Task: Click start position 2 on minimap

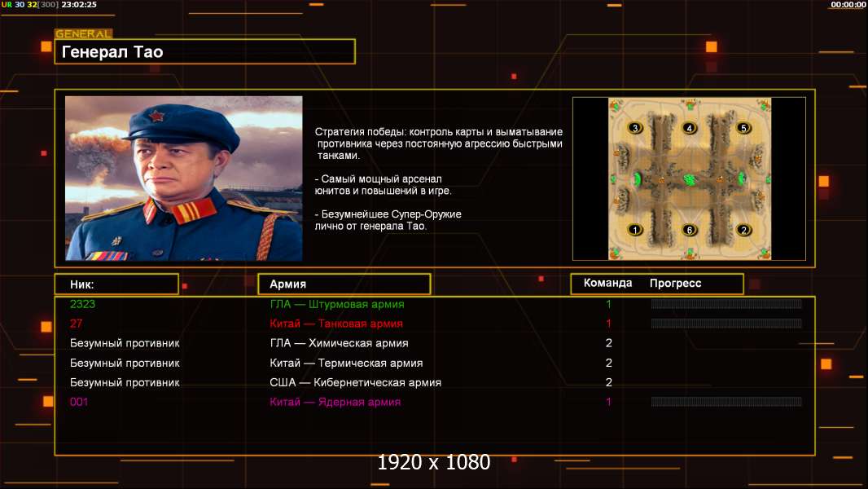Action: click(x=743, y=229)
